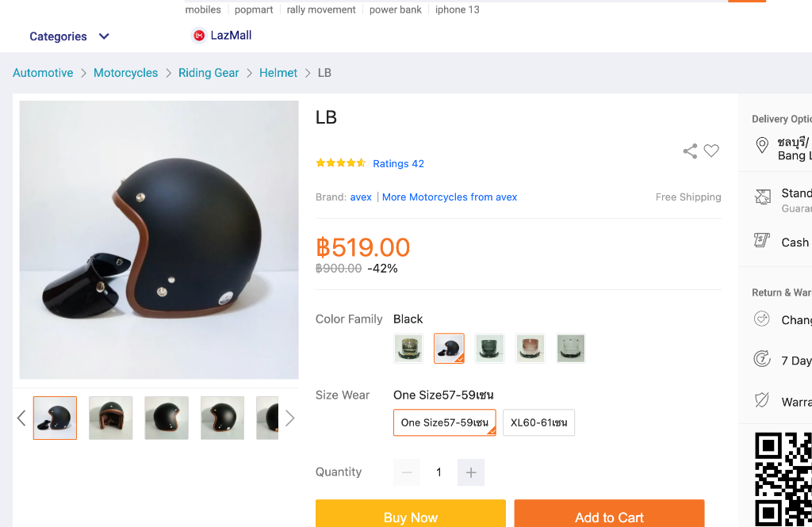
Task: Select One Size57-59 size option
Action: (x=445, y=422)
